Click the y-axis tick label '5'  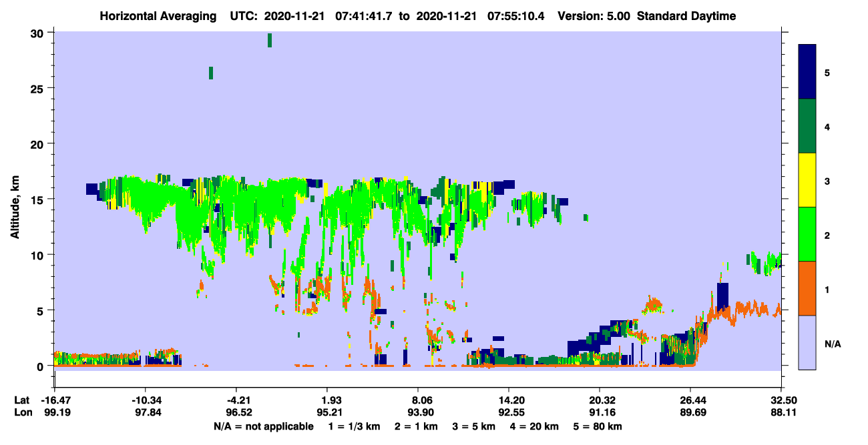41,310
